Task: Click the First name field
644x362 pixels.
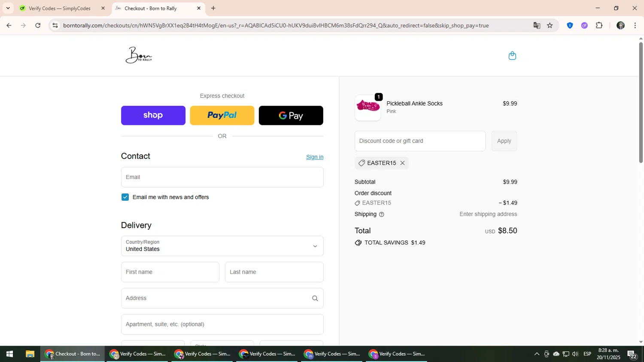Action: [170, 272]
